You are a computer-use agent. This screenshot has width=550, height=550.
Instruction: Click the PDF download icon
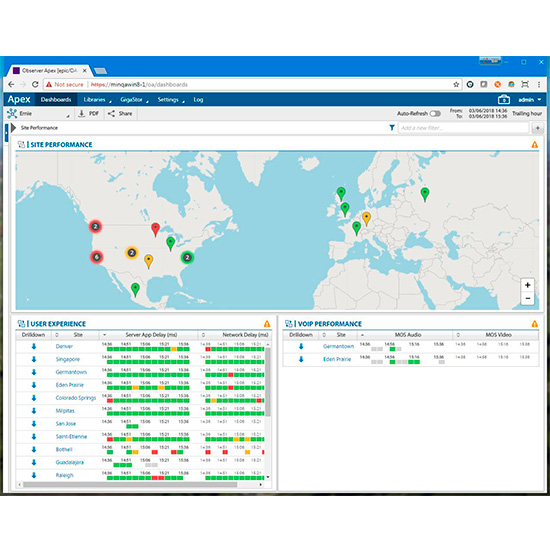(x=81, y=114)
